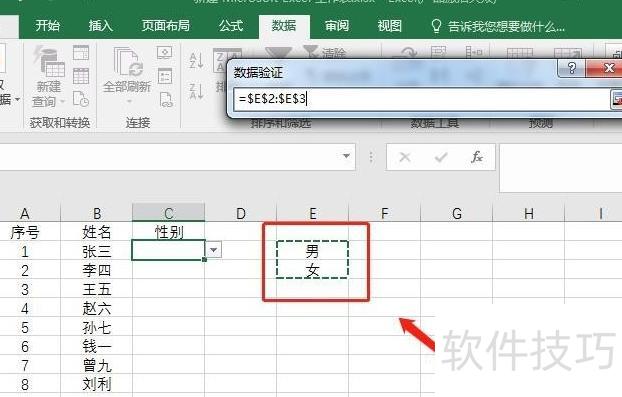Image resolution: width=622 pixels, height=397 pixels.
Task: Click the edit links icon in 连接 group
Action: 166,99
